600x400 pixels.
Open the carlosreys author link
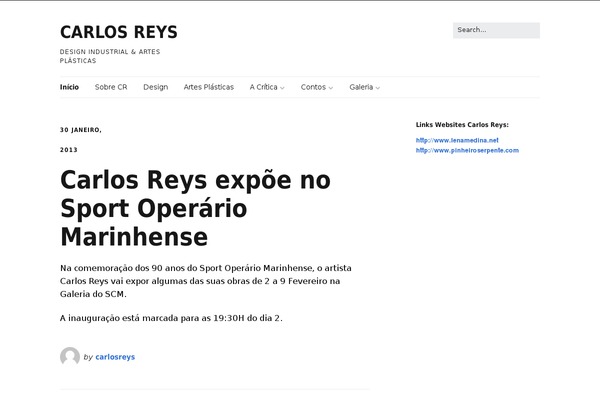pos(115,357)
